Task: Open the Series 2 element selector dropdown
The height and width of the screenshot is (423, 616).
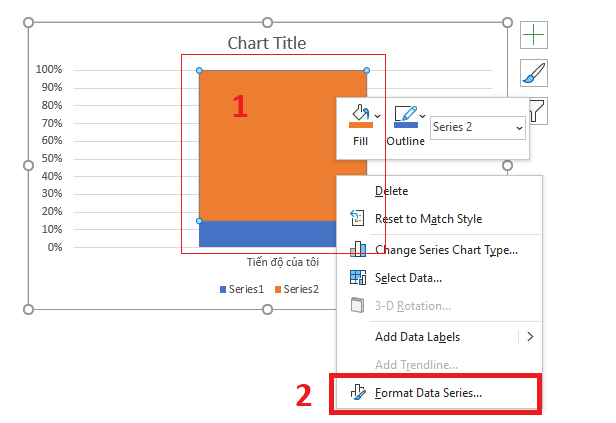Action: click(478, 128)
